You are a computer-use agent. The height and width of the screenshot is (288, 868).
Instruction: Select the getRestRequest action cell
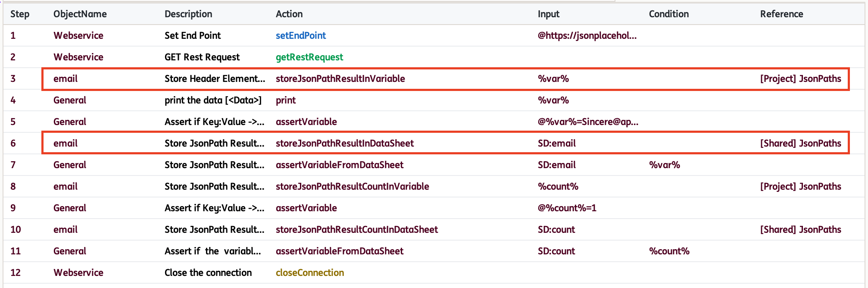coord(309,57)
